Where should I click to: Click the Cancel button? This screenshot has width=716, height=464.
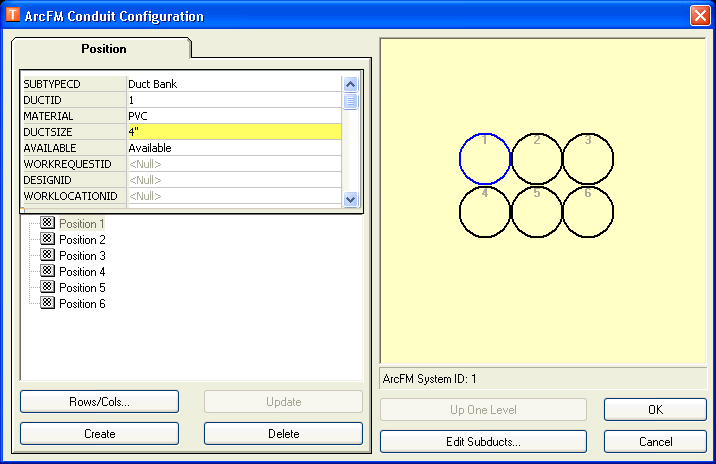click(x=655, y=442)
